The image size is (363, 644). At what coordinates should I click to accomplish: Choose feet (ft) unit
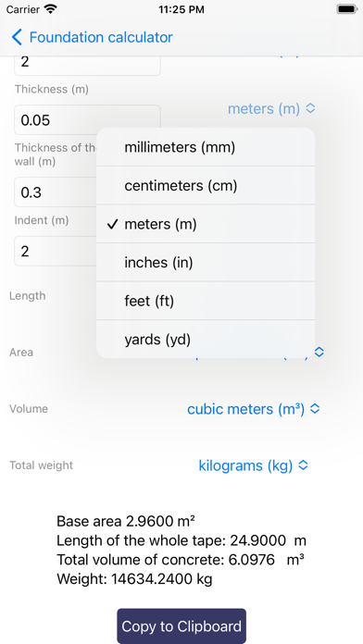pyautogui.click(x=206, y=301)
